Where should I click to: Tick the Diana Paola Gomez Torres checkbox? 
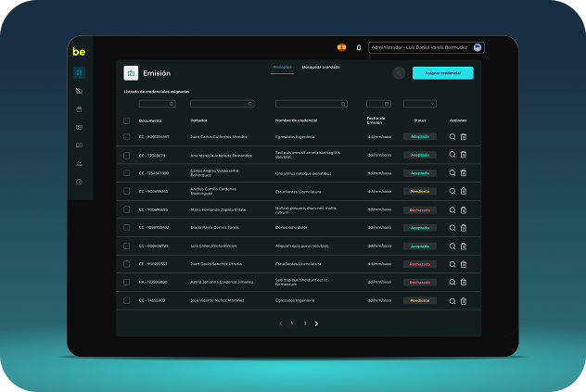click(x=127, y=227)
